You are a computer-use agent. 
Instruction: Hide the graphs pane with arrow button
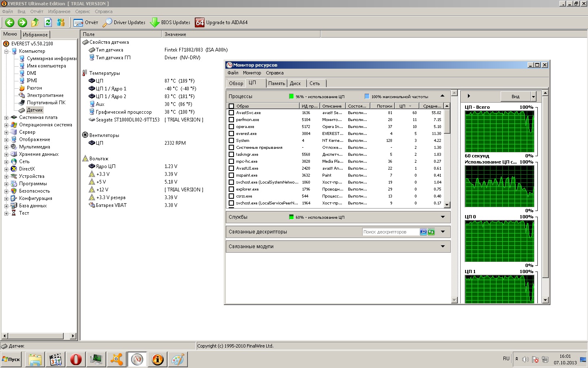pyautogui.click(x=469, y=96)
